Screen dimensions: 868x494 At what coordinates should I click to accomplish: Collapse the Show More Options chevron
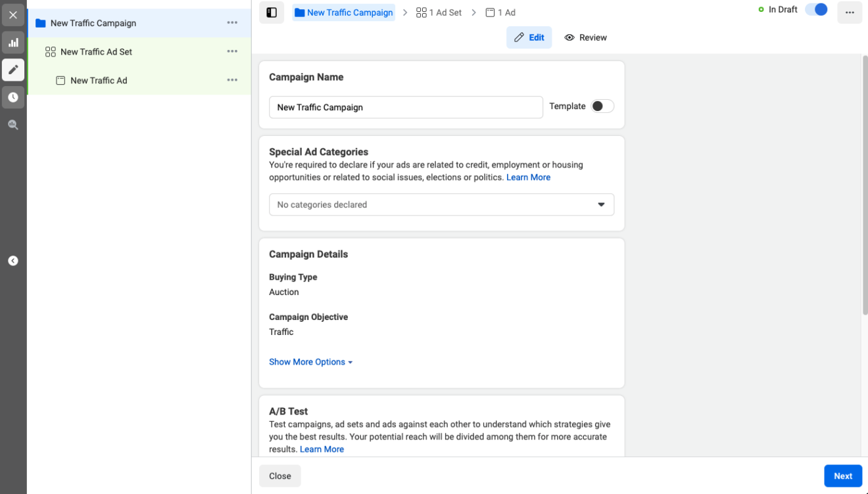tap(349, 362)
